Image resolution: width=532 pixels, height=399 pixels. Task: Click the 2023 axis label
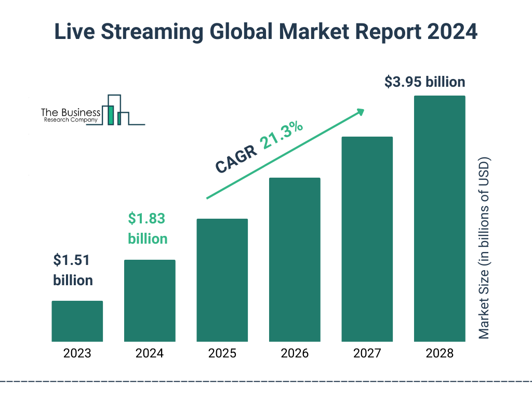(x=77, y=353)
